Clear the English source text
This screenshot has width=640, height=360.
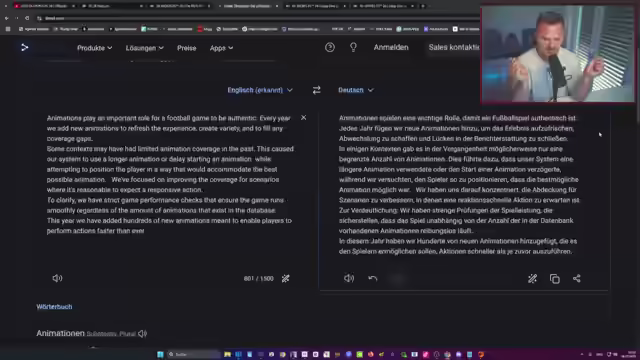[304, 118]
